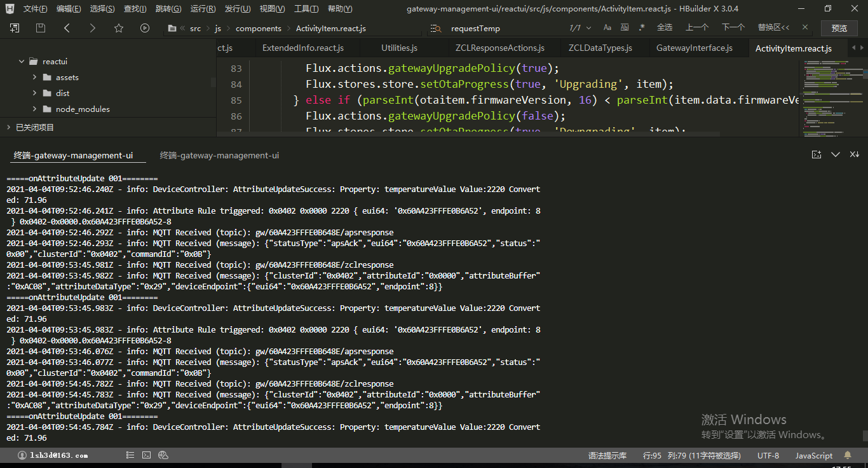Viewport: 868px width, 468px height.
Task: Expand the reactui folder in tree
Action: [x=22, y=62]
